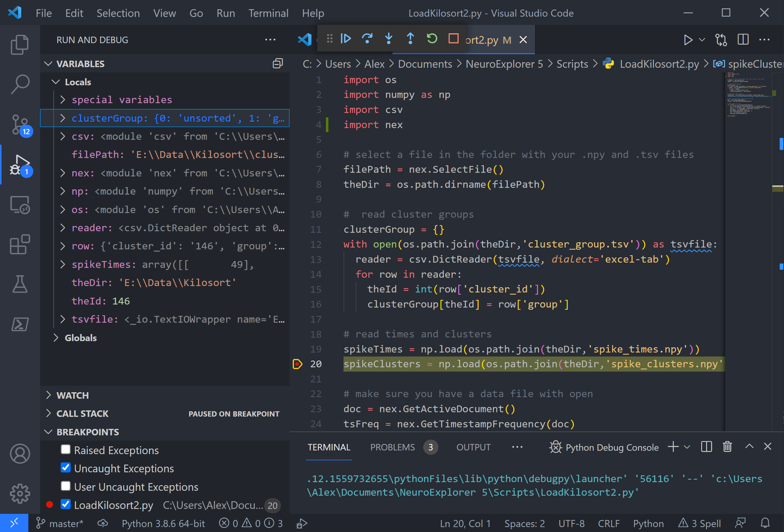This screenshot has width=784, height=532.
Task: Open the Extensions view
Action: click(20, 244)
